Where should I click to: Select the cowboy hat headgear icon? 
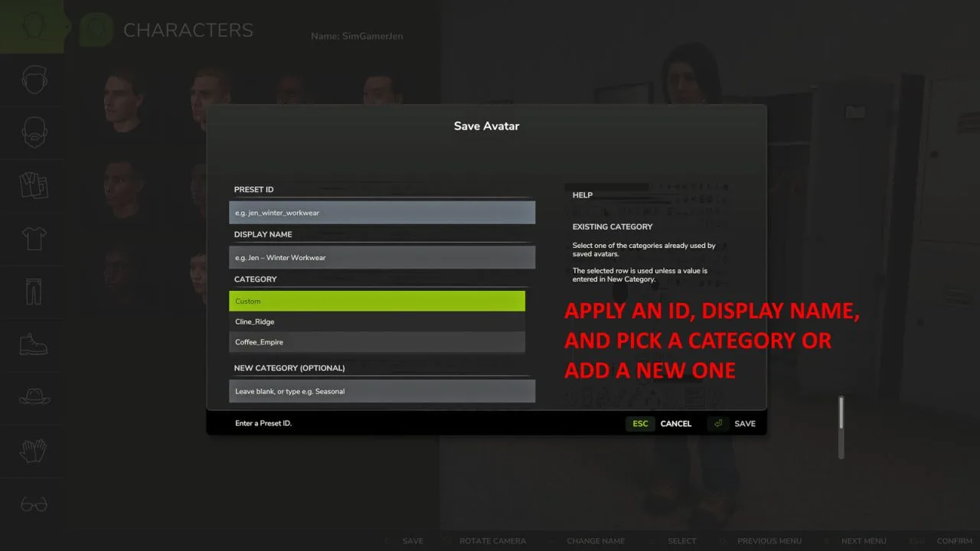click(x=34, y=397)
